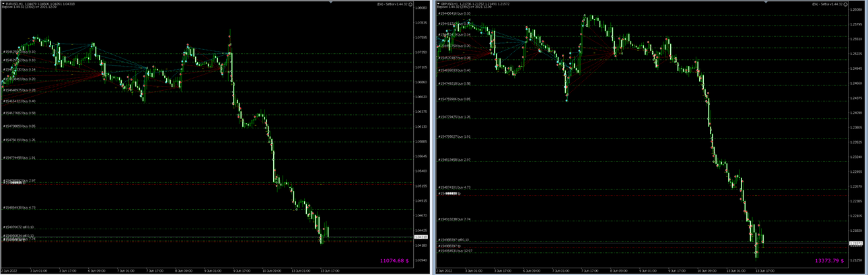Select GBPUSD order #154759906 buy 0.85
The width and height of the screenshot is (868, 275).
(x=454, y=99)
